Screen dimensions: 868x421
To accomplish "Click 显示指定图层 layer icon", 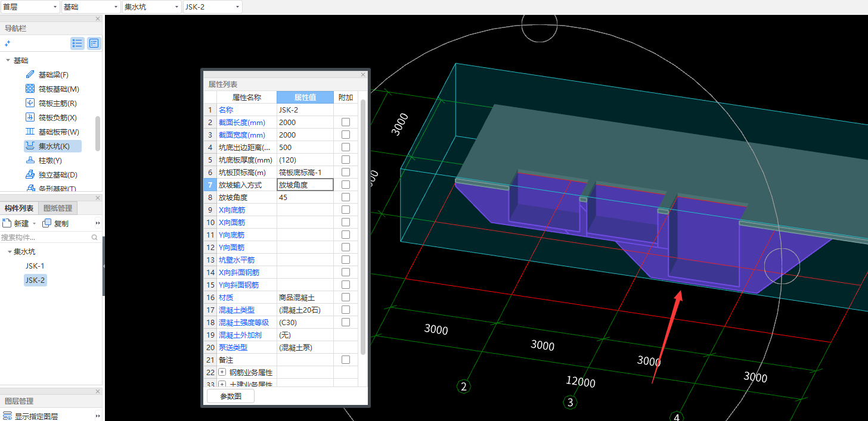I will [7, 416].
